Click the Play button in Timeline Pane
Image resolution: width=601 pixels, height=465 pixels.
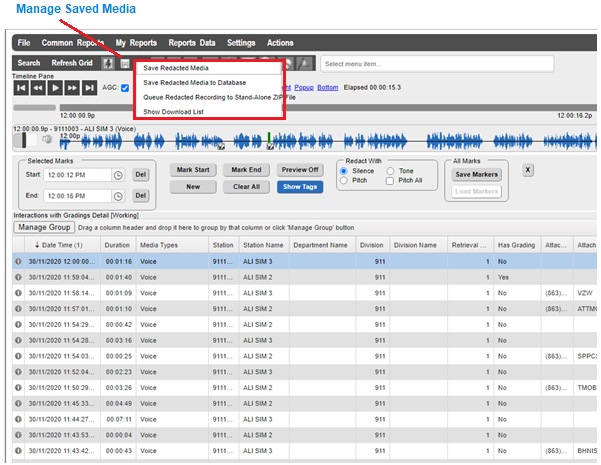(x=55, y=88)
